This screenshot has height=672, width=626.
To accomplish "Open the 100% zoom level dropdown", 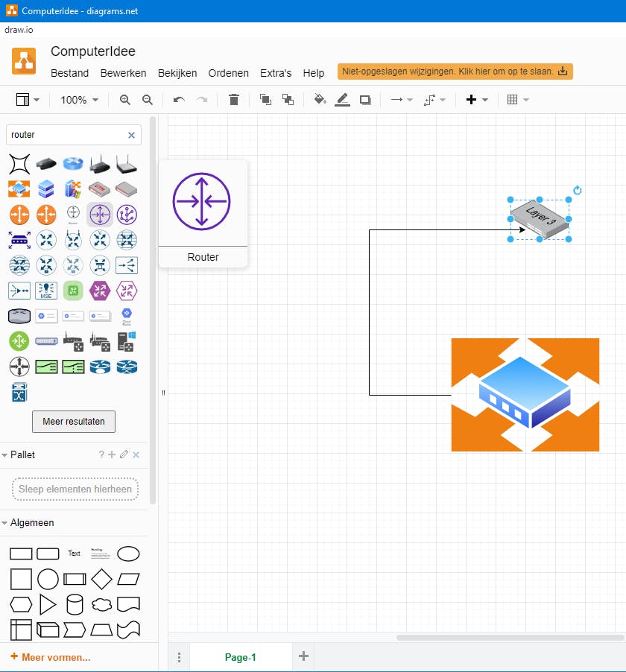I will pos(79,100).
